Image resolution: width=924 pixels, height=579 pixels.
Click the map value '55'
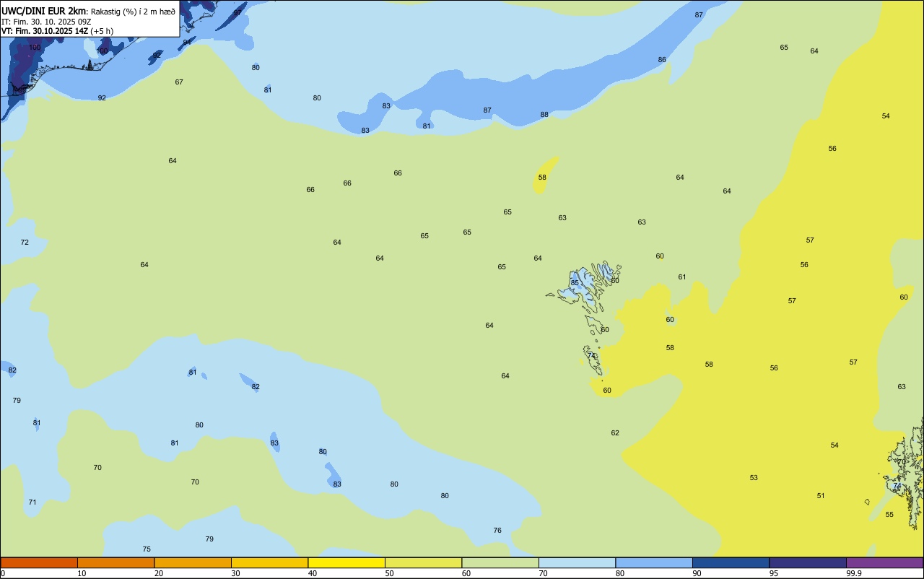889,515
